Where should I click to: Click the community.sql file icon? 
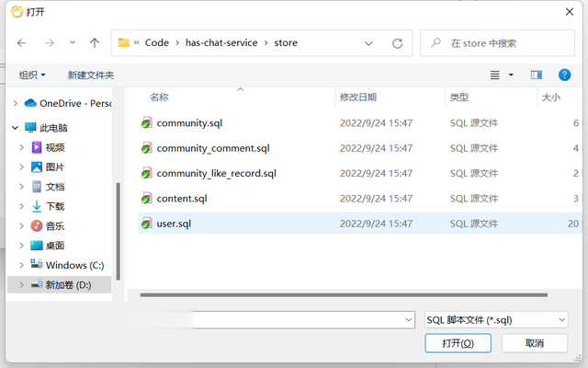(147, 122)
